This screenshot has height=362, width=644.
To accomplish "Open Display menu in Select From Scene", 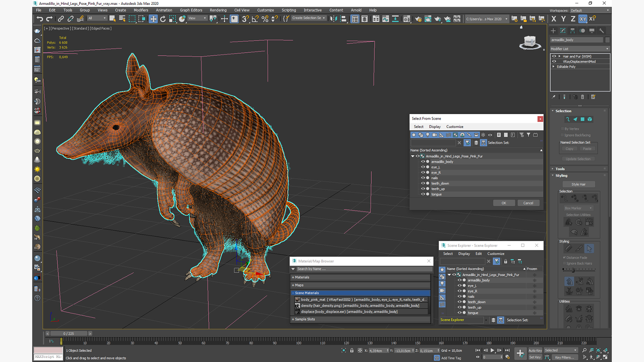I will [435, 127].
